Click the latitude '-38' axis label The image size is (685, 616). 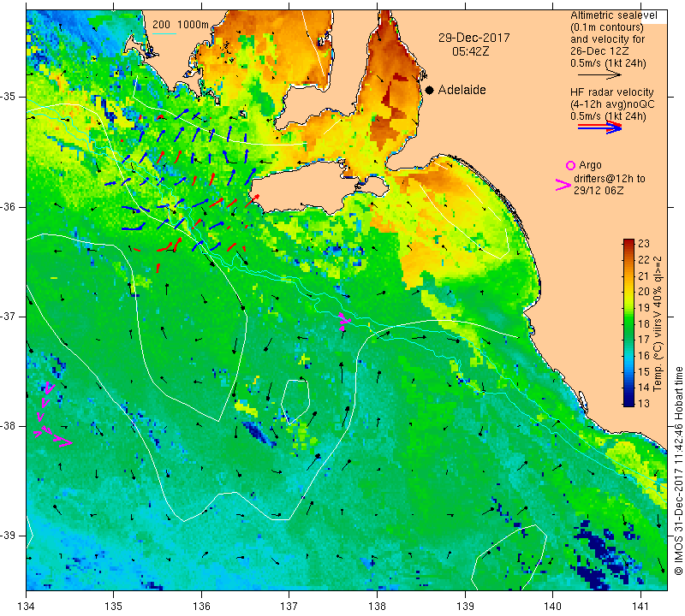(x=11, y=426)
